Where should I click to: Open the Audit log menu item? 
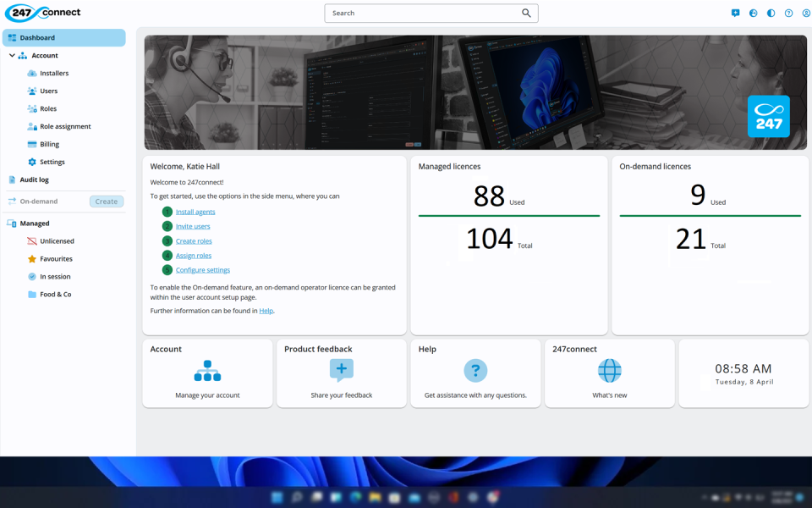[x=34, y=179]
